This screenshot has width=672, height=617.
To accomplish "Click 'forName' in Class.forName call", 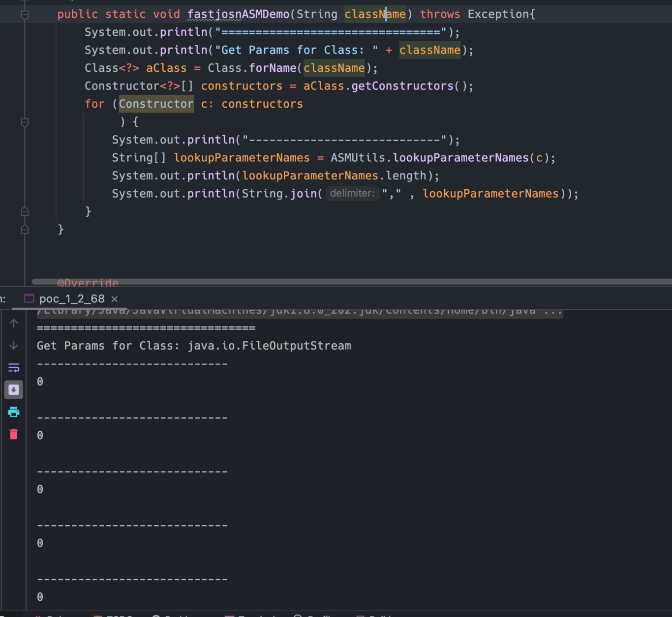I will coord(273,68).
